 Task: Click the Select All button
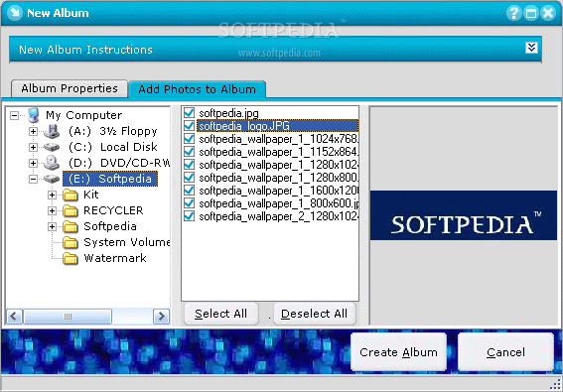coord(221,314)
